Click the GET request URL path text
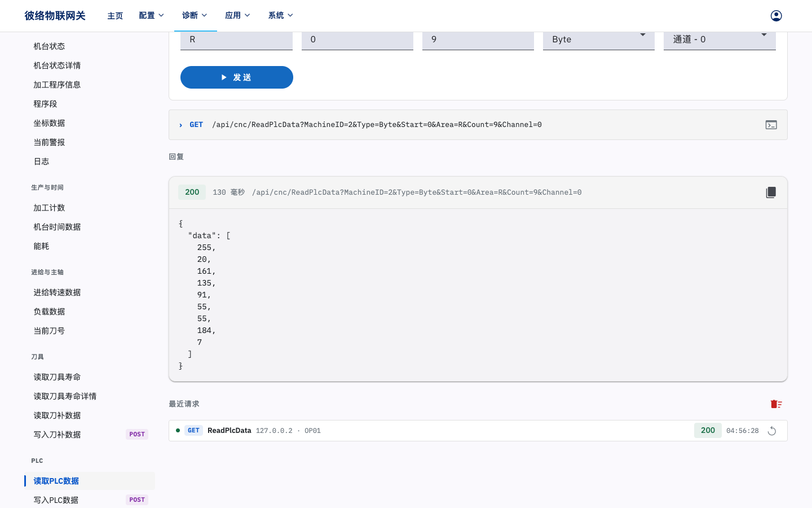The height and width of the screenshot is (508, 812). click(x=377, y=125)
